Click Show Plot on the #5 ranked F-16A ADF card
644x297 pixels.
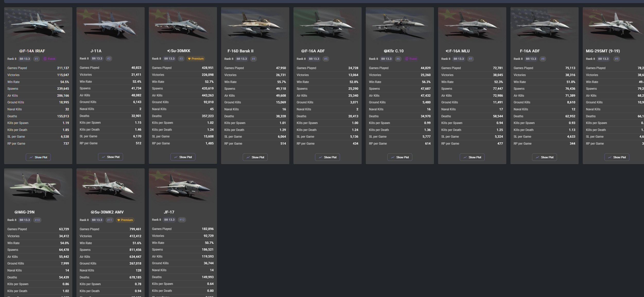(327, 157)
